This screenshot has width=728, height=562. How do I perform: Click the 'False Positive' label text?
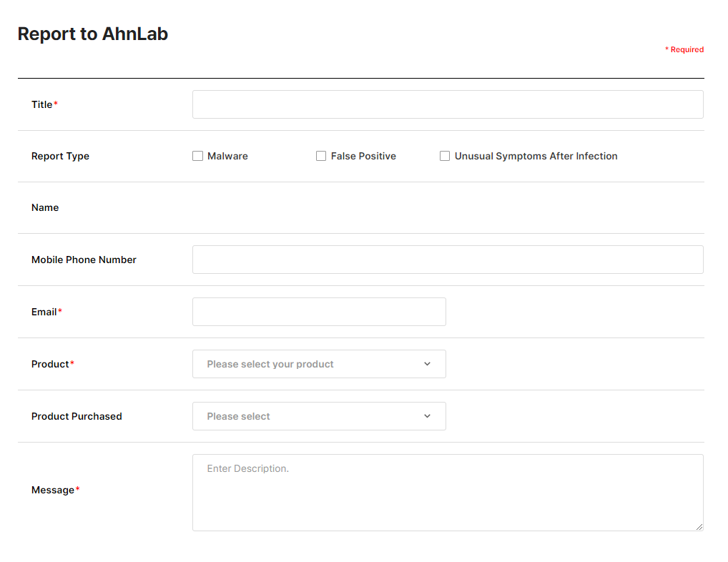(363, 156)
